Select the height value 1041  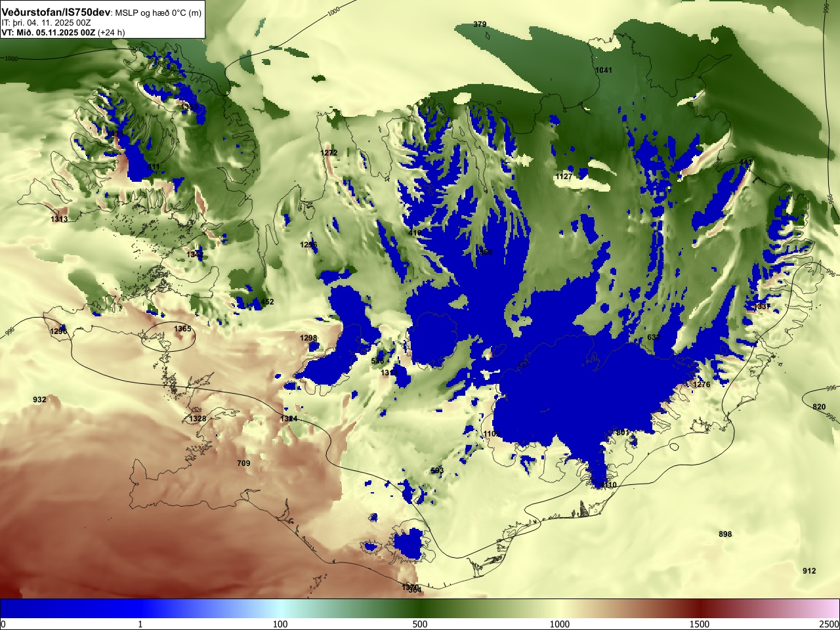click(603, 70)
